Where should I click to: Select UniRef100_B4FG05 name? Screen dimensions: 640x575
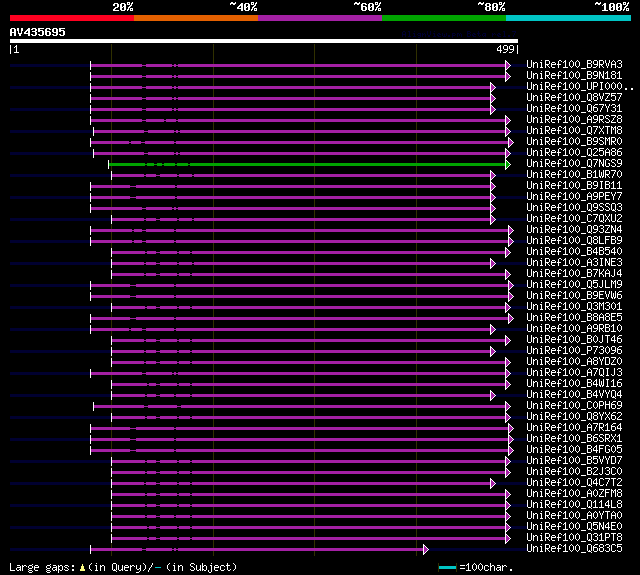pos(574,450)
